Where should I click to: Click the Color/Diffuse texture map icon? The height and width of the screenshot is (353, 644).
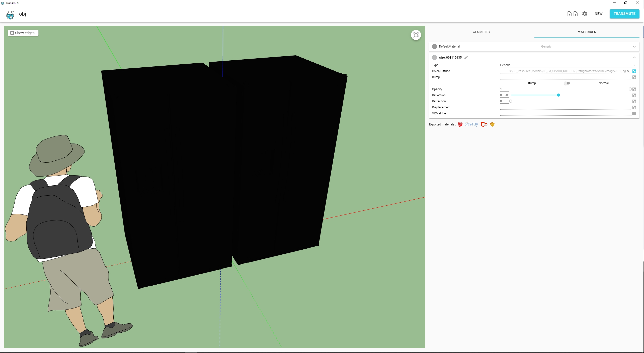634,71
